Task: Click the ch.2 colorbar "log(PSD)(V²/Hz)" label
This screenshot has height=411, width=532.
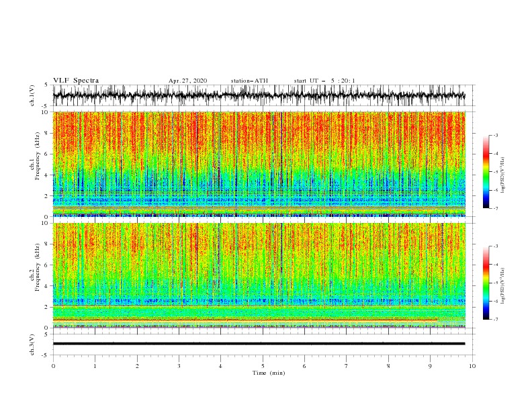Action: 503,286
